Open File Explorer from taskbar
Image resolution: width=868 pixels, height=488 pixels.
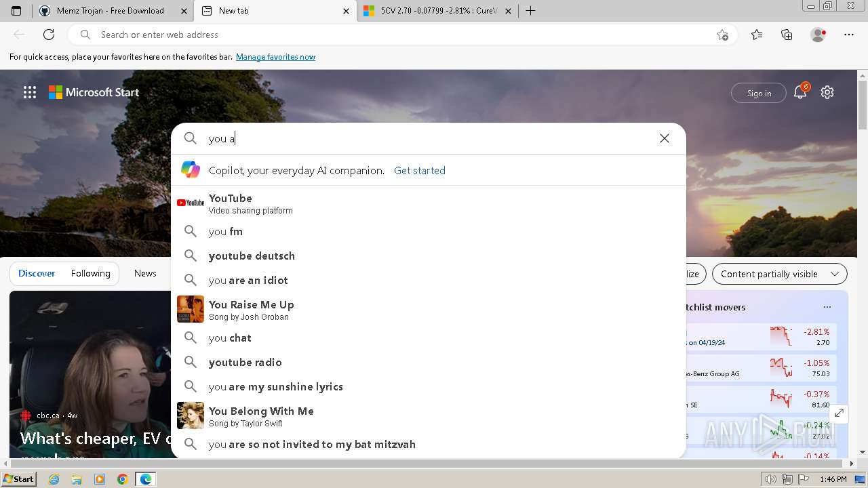pyautogui.click(x=77, y=479)
